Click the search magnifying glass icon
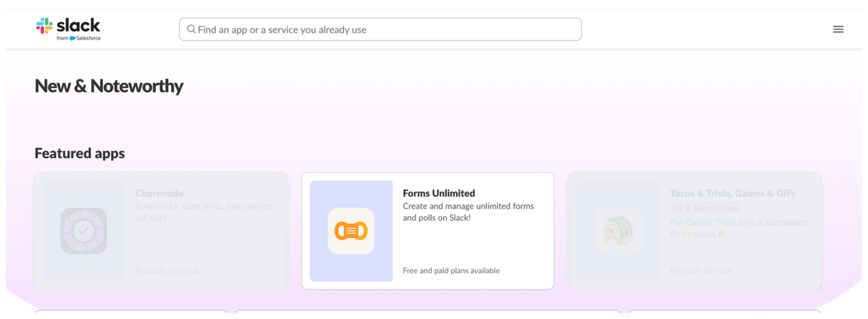 tap(191, 29)
